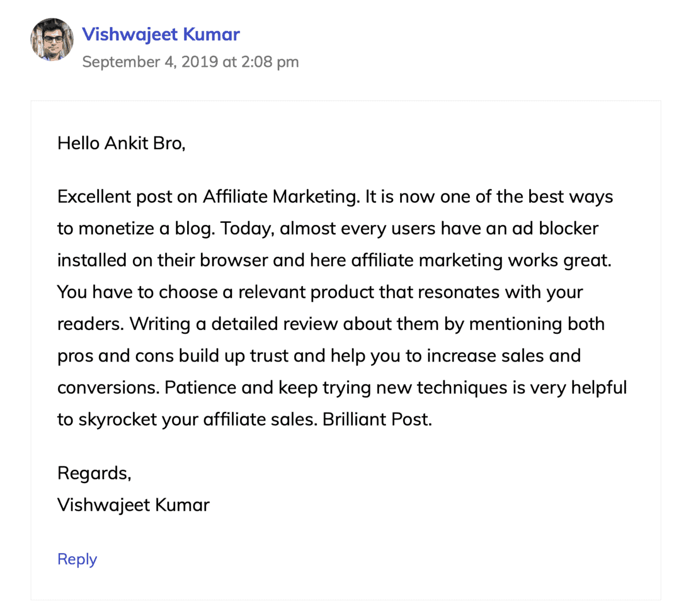Click the Reply link below the comment
Viewport: 691px width, 616px height.
(77, 558)
